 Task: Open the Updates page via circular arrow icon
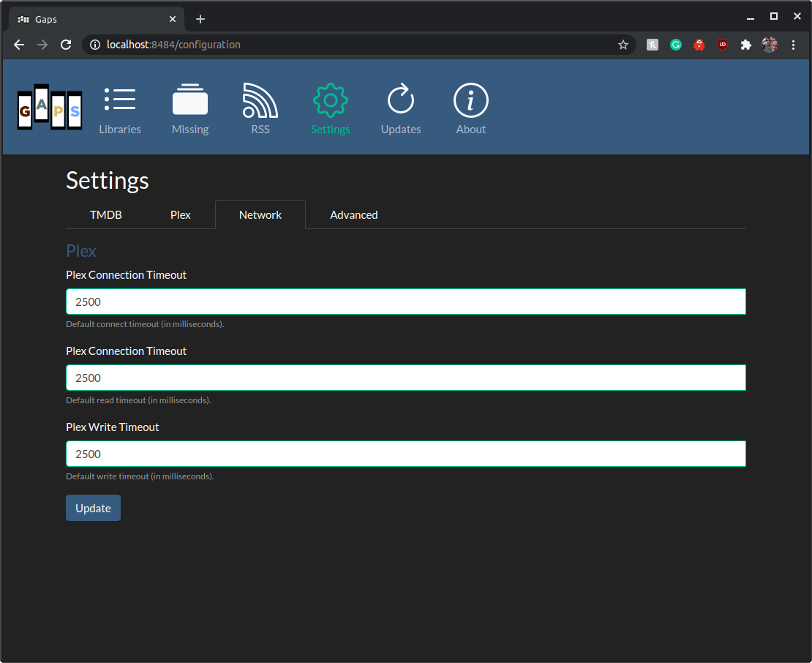(x=400, y=108)
